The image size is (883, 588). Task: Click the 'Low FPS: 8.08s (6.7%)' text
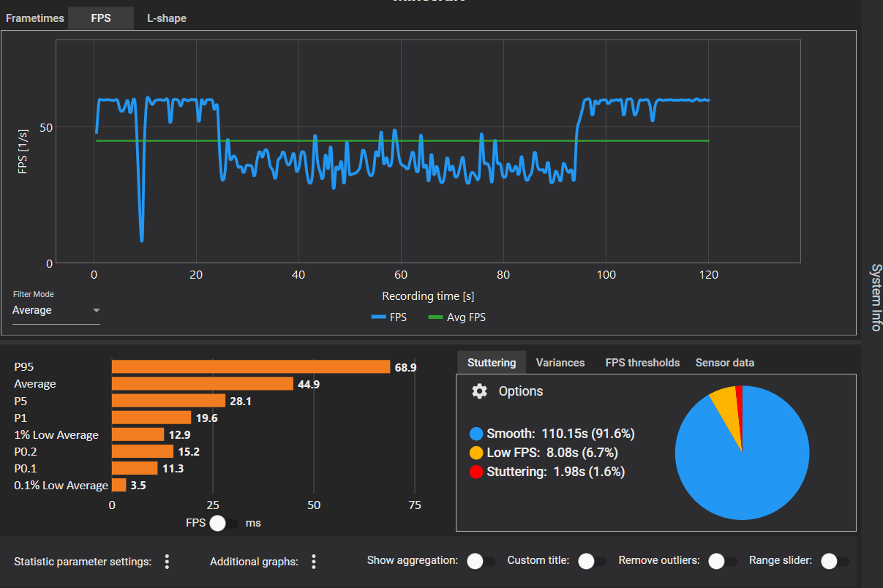pos(552,453)
